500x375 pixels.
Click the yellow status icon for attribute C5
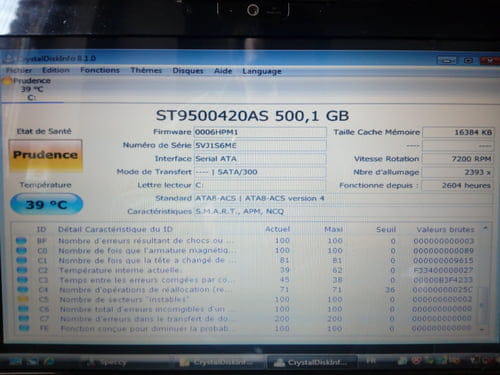point(23,299)
